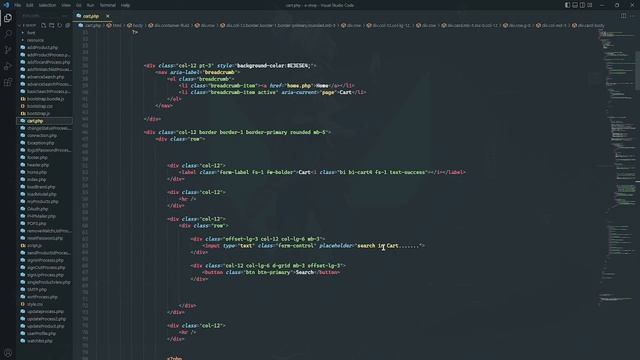This screenshot has height=360, width=640.
Task: Toggle the primary side bar visibility
Action: coord(567,5)
